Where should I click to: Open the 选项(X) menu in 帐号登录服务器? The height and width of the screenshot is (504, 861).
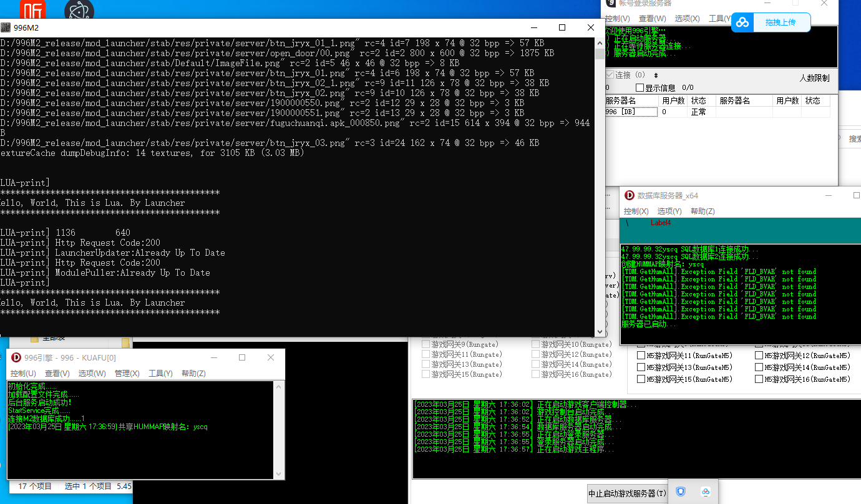coord(686,18)
